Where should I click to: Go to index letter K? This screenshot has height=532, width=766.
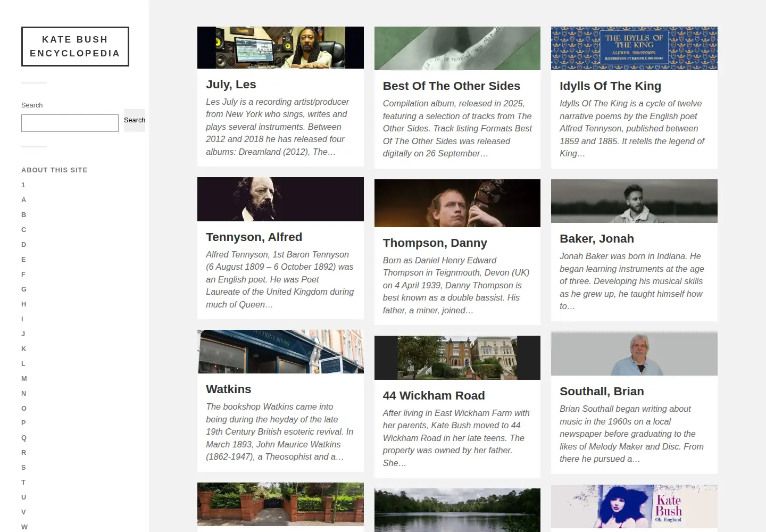pos(23,349)
